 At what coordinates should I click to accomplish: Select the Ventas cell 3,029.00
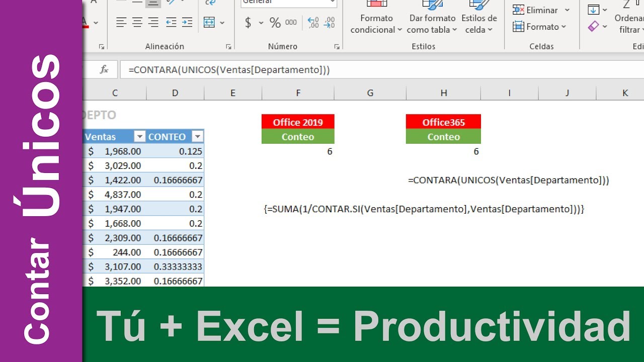(115, 166)
